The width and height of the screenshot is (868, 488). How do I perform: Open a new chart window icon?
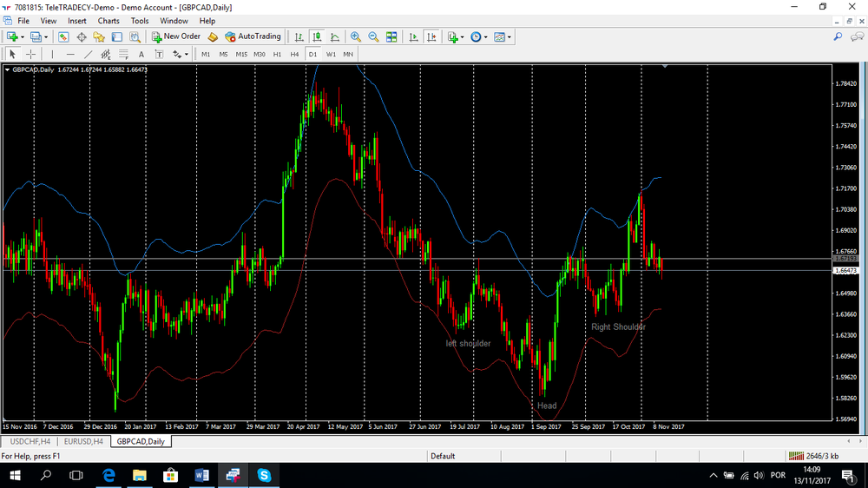[11, 36]
